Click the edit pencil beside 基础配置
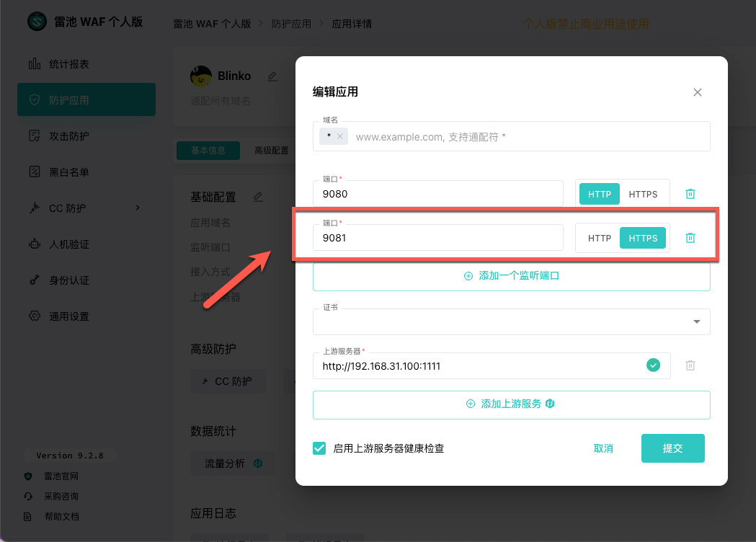756x542 pixels. coord(258,197)
